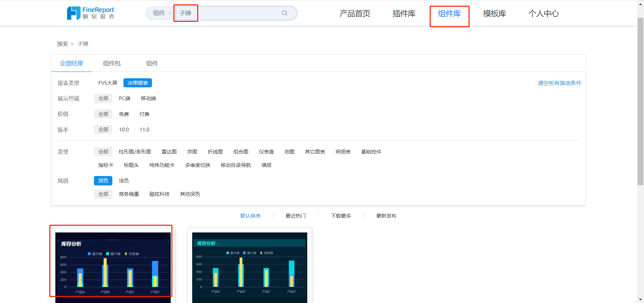Filter by 移动端 display terminal
Image resolution: width=644 pixels, height=303 pixels.
[x=148, y=98]
